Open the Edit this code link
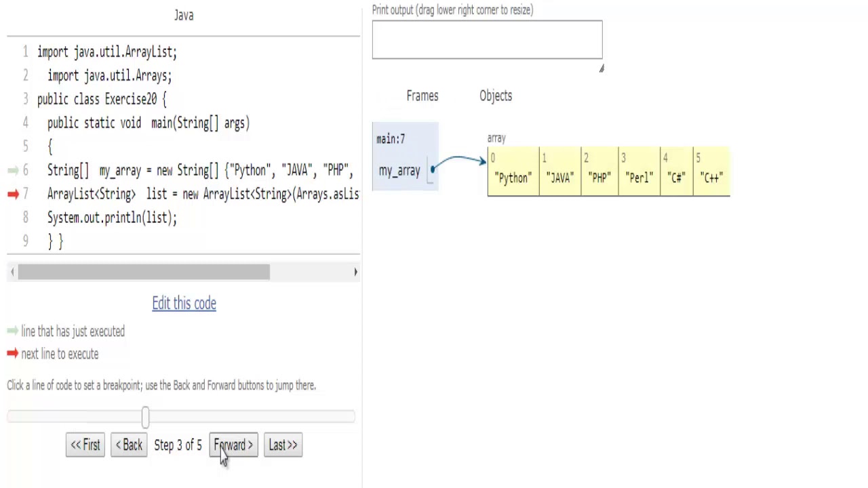 click(184, 304)
